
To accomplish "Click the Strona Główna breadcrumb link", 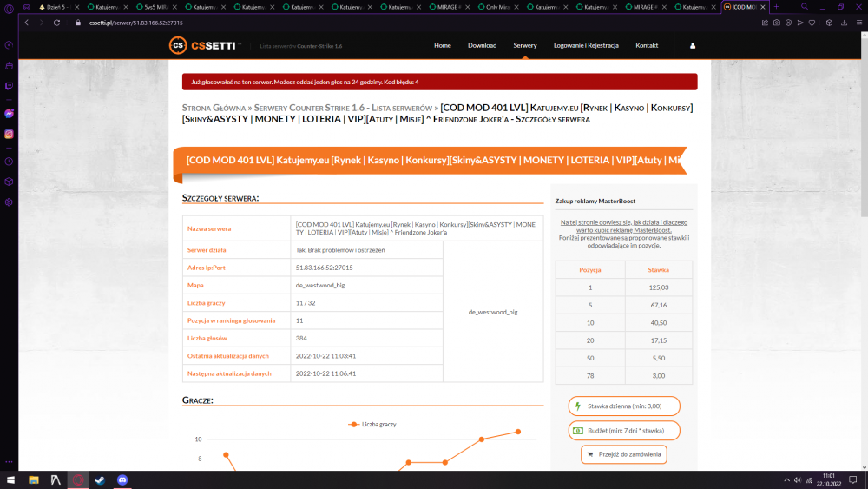I will tap(214, 108).
